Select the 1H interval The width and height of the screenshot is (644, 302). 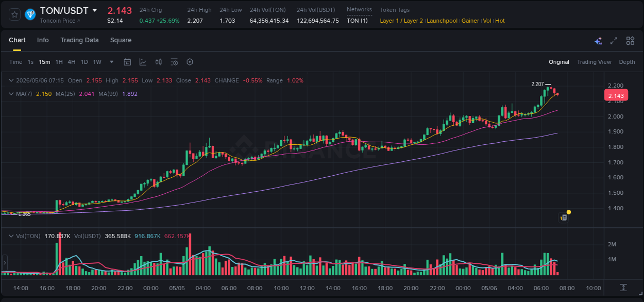59,62
